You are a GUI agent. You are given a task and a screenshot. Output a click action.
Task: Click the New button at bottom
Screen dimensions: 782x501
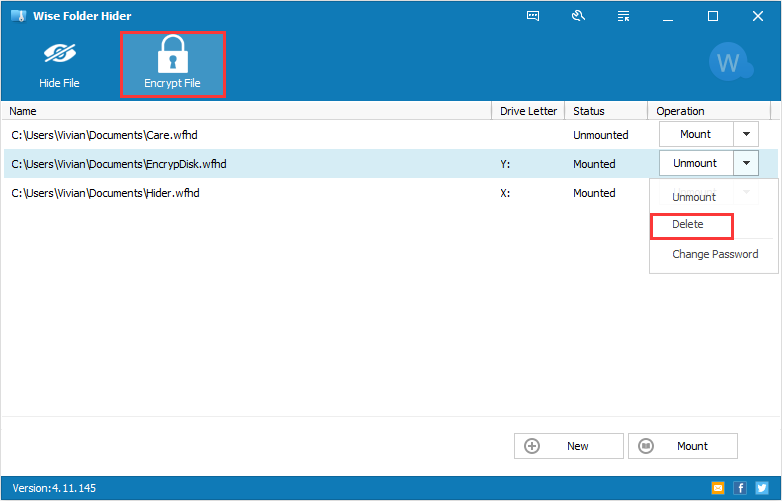569,446
